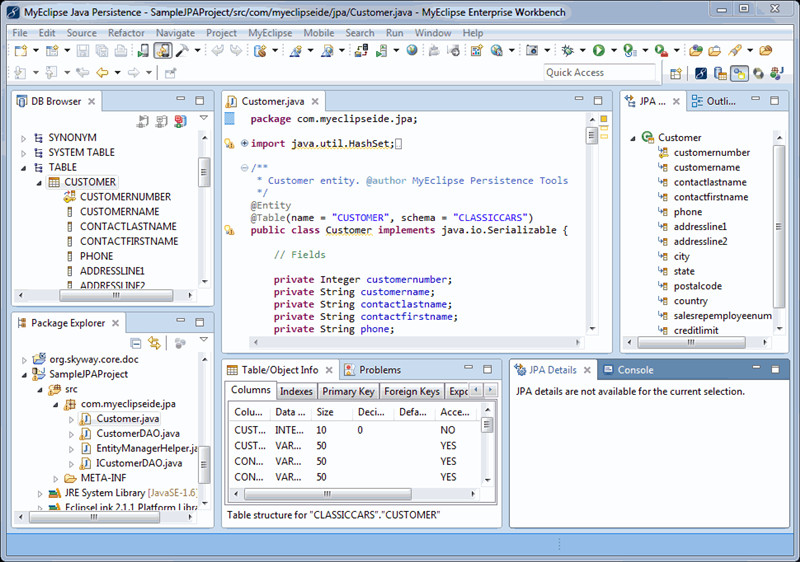Collapse the Customer entity in JPA Structure
The height and width of the screenshot is (562, 800).
(x=633, y=138)
